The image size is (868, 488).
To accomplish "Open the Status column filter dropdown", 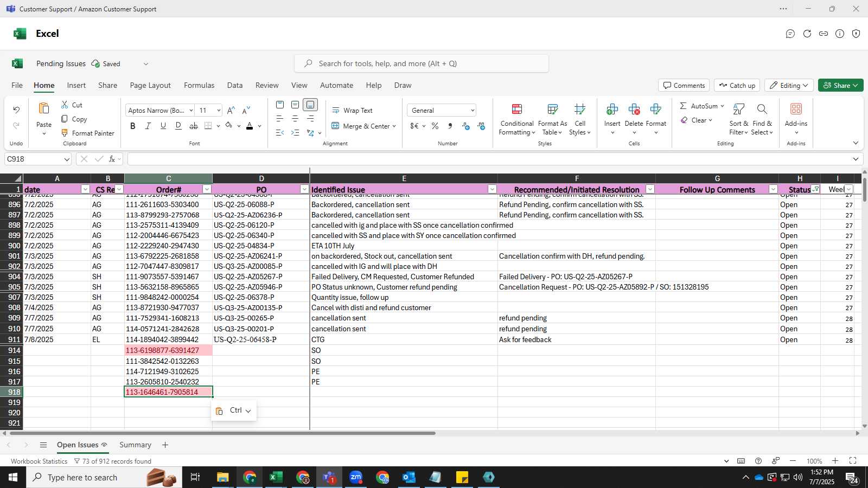I will click(x=815, y=189).
